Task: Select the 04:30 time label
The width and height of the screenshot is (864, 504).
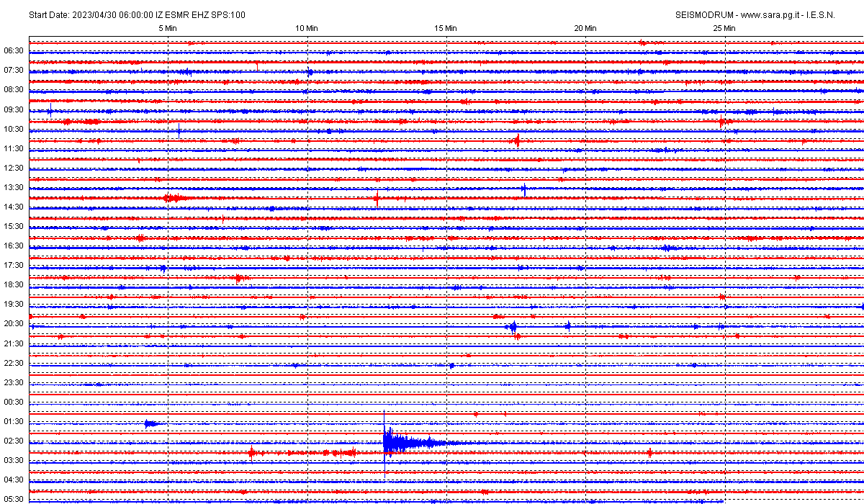Action: (x=14, y=480)
